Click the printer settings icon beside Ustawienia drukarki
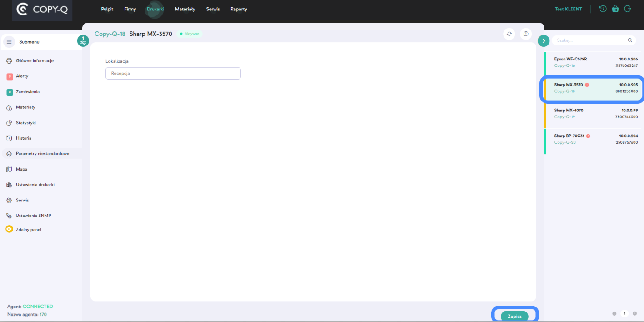644x322 pixels. click(x=9, y=185)
